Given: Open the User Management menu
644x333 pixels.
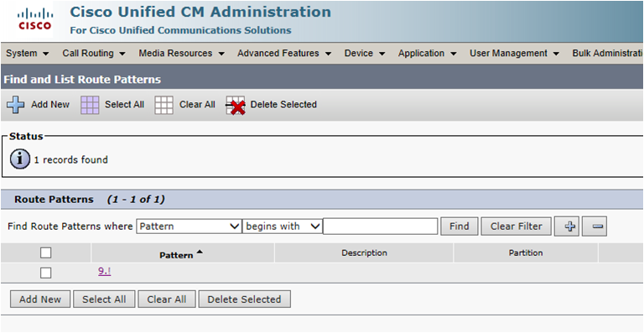Looking at the screenshot, I should coord(515,54).
